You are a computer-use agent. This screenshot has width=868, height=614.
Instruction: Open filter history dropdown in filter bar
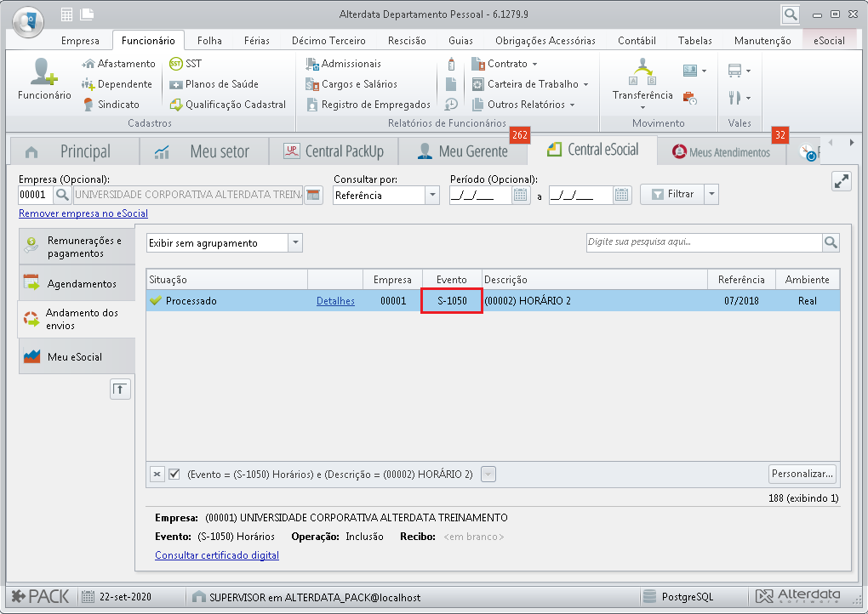tap(488, 474)
